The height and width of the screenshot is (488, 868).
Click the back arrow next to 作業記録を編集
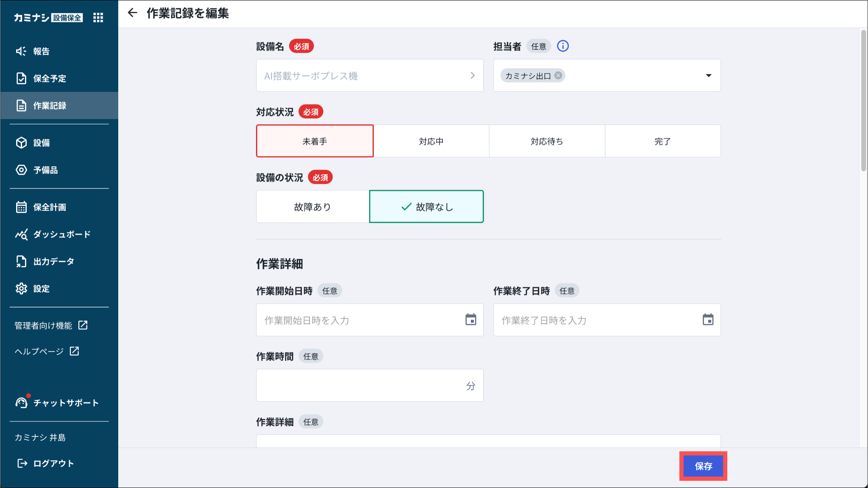point(133,13)
